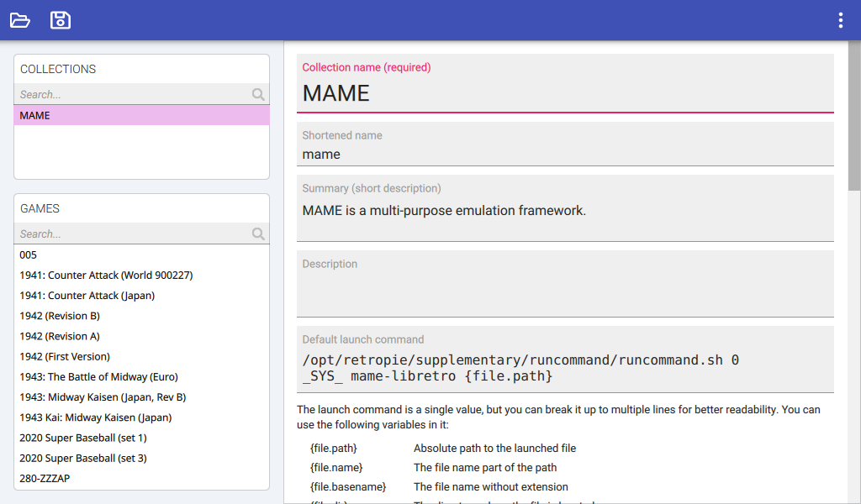The width and height of the screenshot is (861, 504).
Task: Click the {file.path} variable text
Action: pos(333,448)
